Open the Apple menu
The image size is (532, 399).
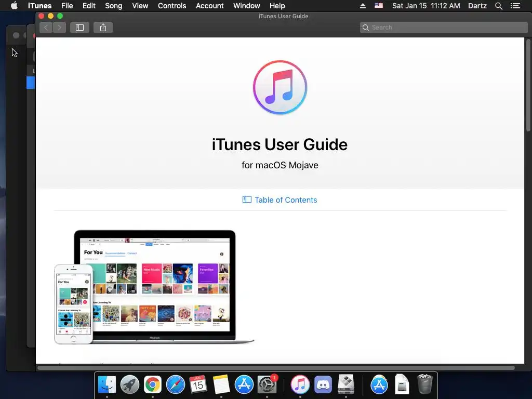click(x=14, y=6)
